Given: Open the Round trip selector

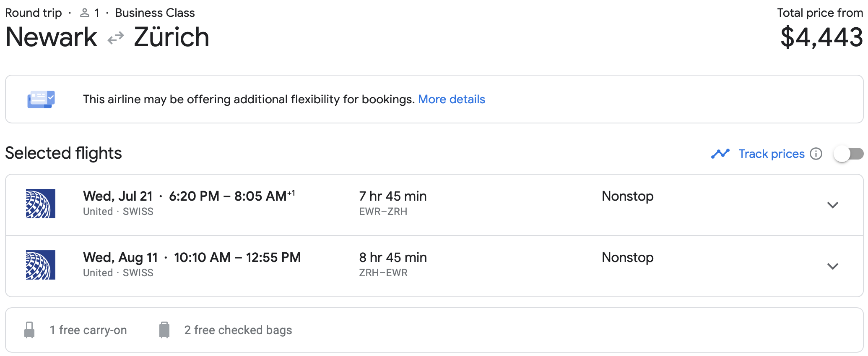Looking at the screenshot, I should (x=33, y=13).
